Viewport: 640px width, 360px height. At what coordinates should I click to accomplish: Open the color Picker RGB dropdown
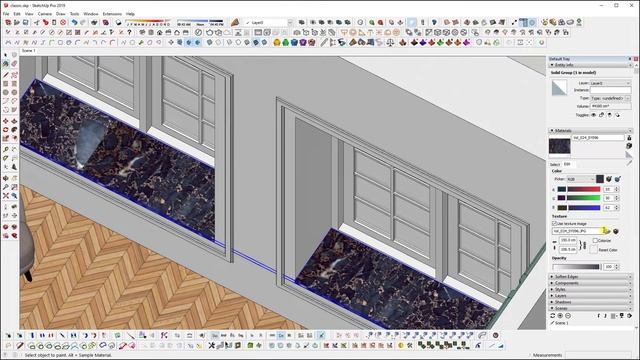click(x=580, y=179)
